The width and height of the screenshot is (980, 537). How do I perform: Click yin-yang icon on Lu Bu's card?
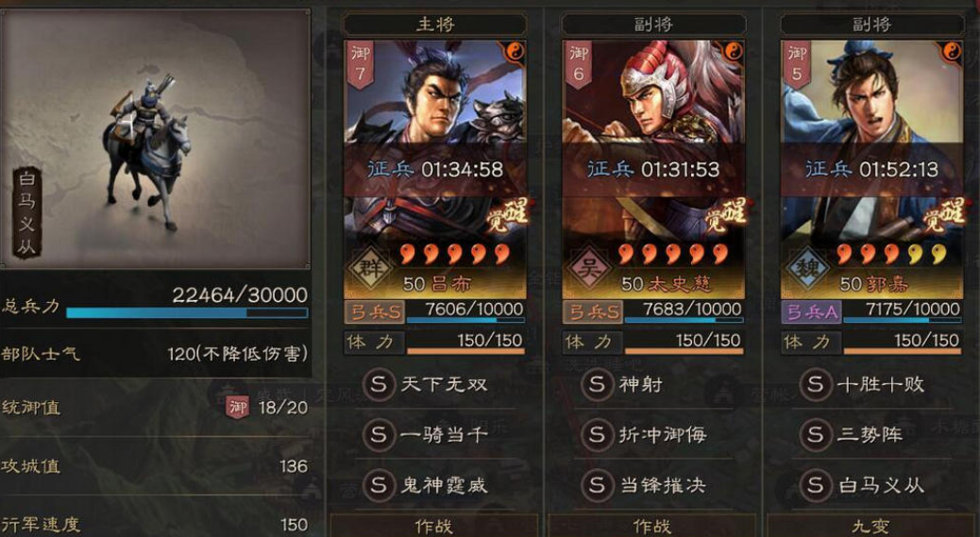[x=515, y=52]
